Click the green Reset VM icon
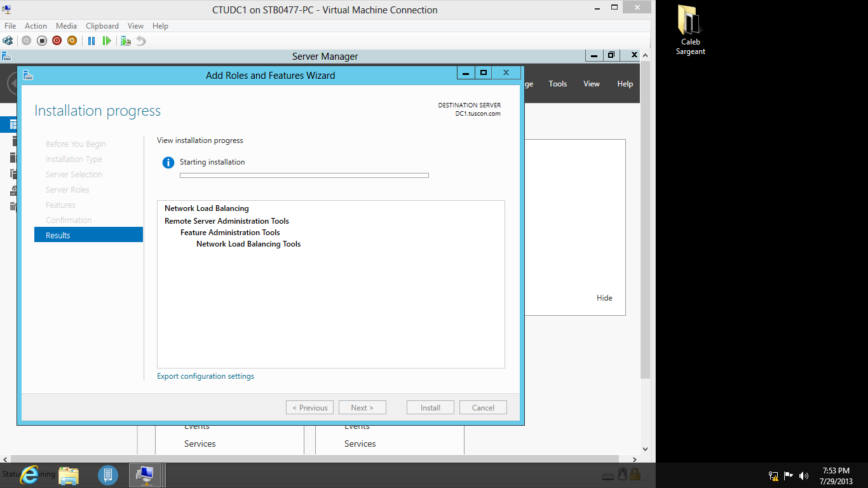Image resolution: width=868 pixels, height=488 pixels. coord(107,41)
